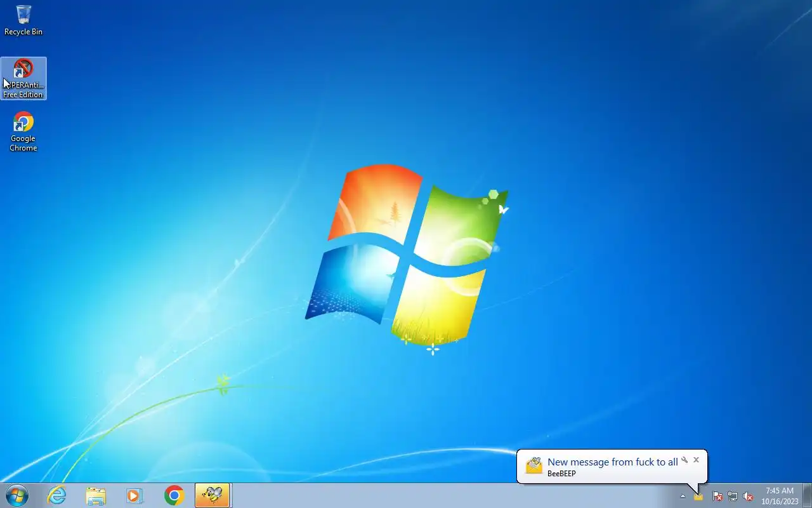Open the clock showing 7:45 AM
Viewport: 812px width, 508px height.
[x=780, y=496]
